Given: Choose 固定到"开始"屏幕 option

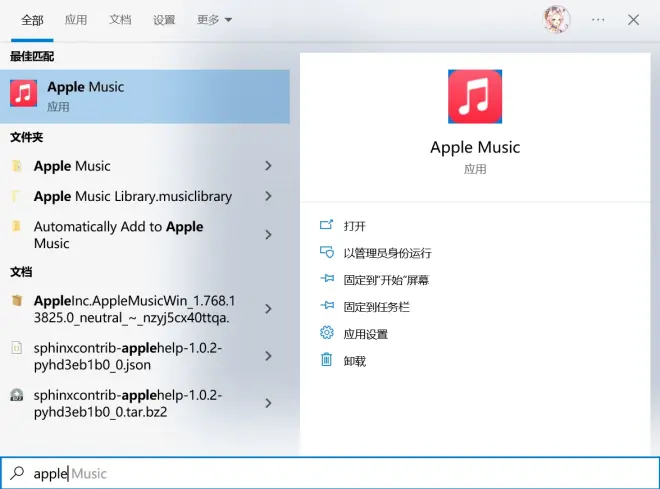Looking at the screenshot, I should point(386,280).
